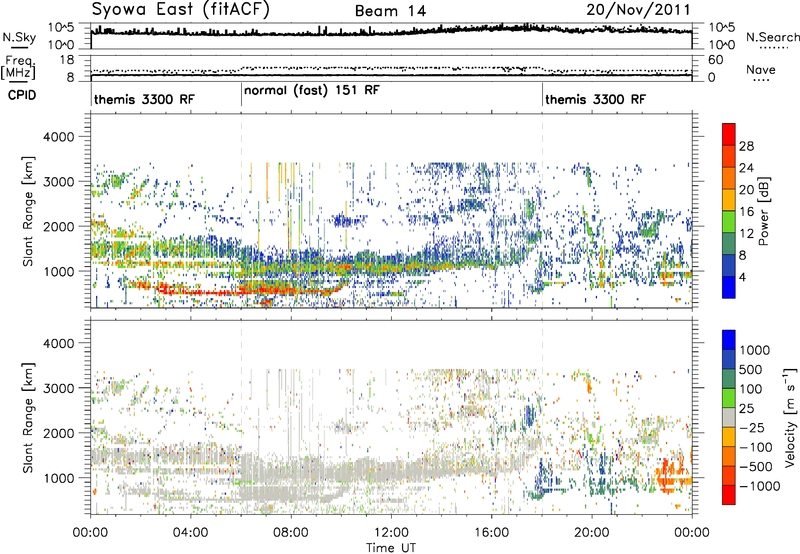Select the velocity panel "Slant Range [km]" axis label
Screen dimensions: 800x554
[28, 418]
